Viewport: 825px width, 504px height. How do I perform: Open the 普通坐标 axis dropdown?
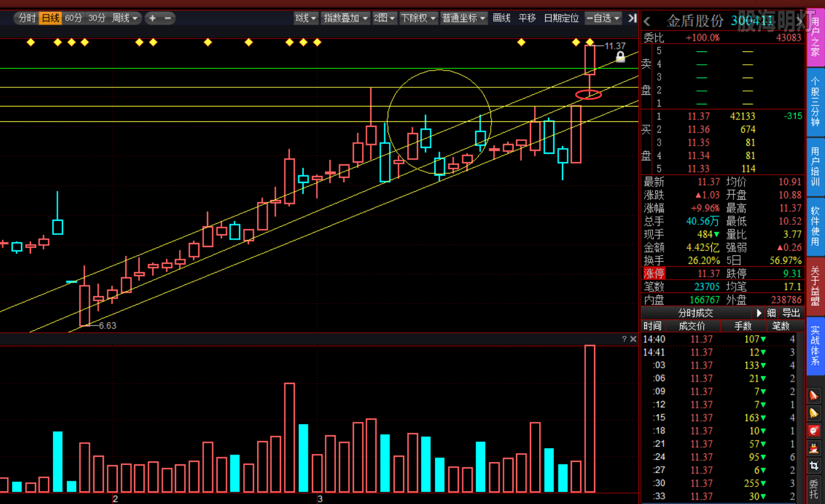tap(464, 18)
